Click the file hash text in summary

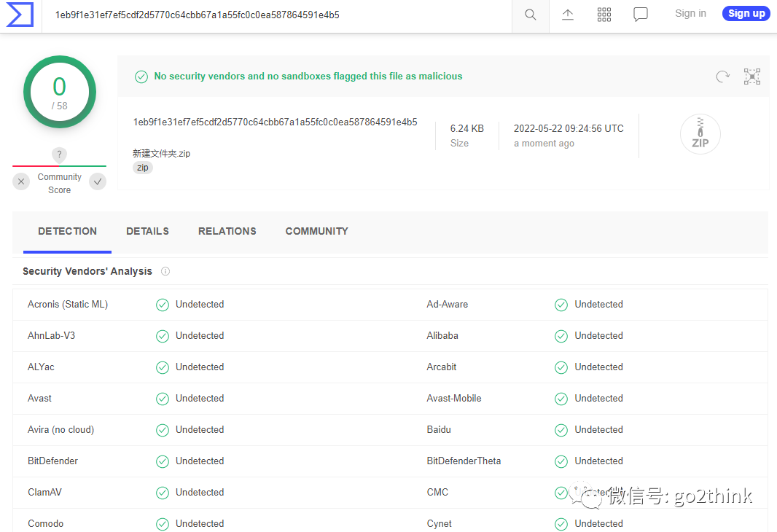275,122
